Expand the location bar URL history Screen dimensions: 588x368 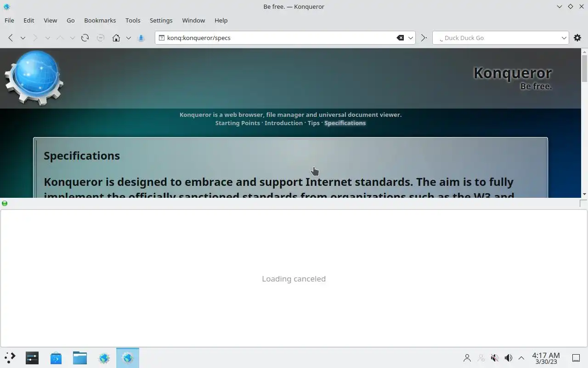pos(411,38)
